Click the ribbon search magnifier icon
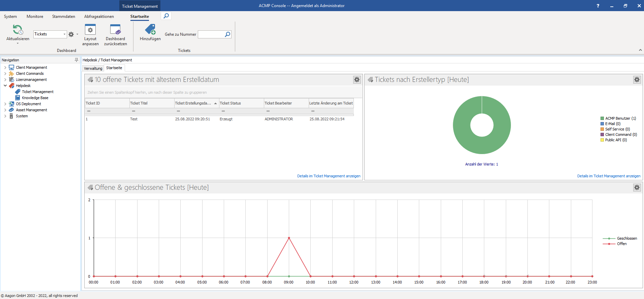 point(166,16)
